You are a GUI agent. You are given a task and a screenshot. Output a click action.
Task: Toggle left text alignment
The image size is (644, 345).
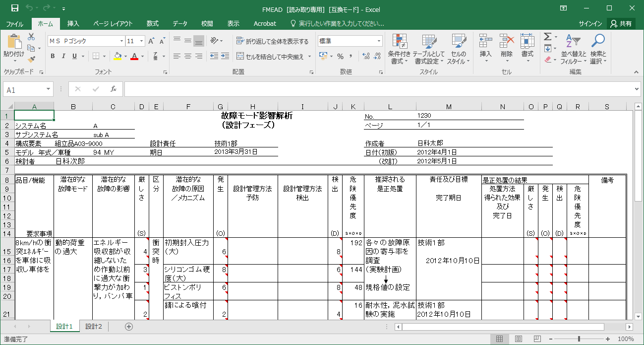pos(176,57)
